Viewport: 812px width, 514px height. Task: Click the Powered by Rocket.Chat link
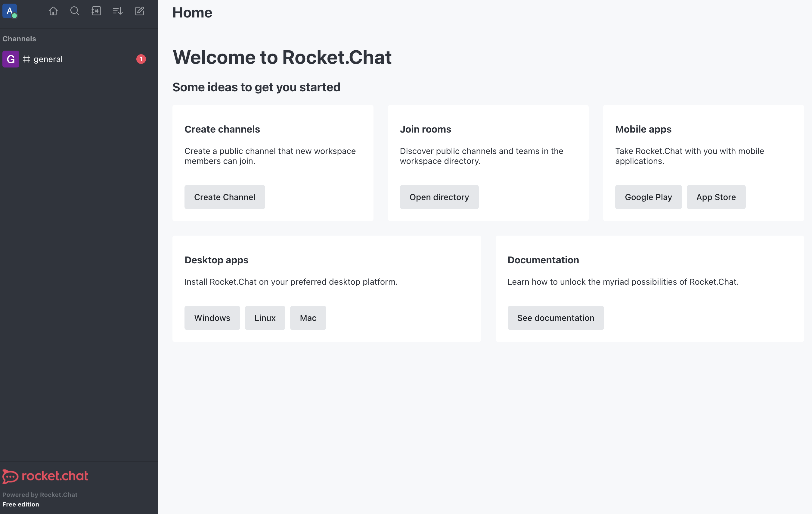(40, 494)
